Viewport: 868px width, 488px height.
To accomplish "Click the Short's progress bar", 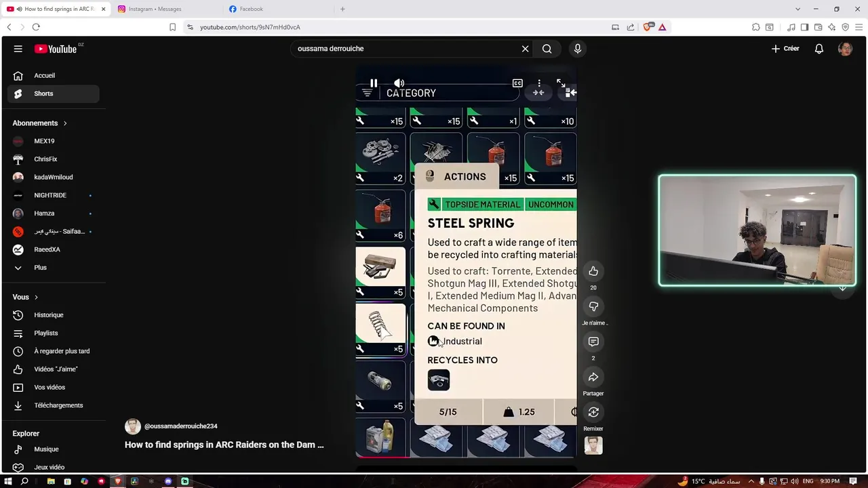I will click(x=466, y=457).
